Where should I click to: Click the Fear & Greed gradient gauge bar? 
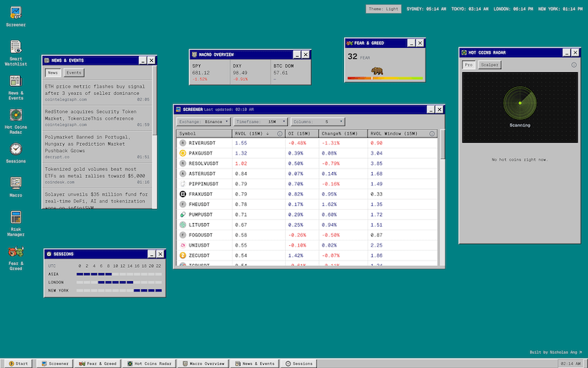(385, 78)
